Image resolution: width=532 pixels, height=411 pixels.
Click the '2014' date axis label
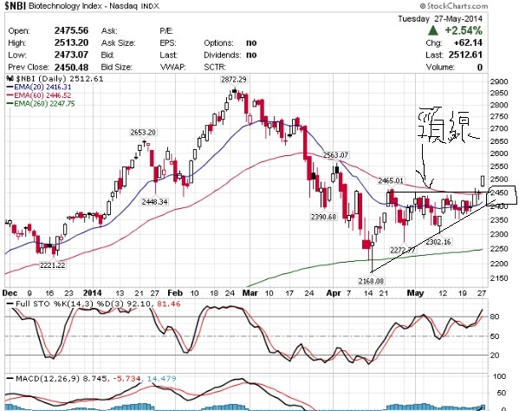(x=93, y=293)
